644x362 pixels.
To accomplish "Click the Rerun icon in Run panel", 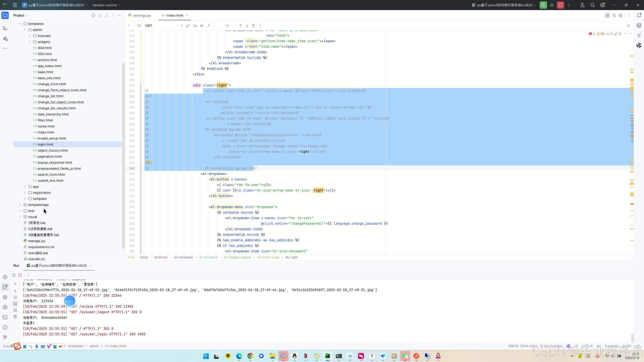I will click(x=14, y=275).
